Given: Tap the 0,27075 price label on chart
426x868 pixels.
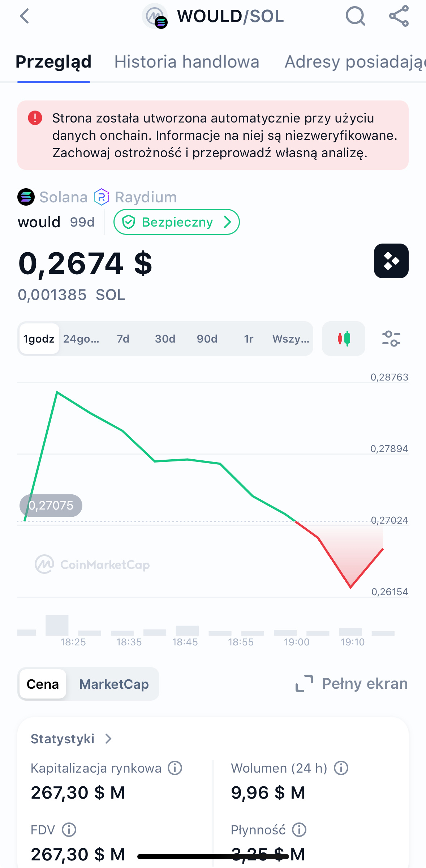Looking at the screenshot, I should pyautogui.click(x=51, y=505).
